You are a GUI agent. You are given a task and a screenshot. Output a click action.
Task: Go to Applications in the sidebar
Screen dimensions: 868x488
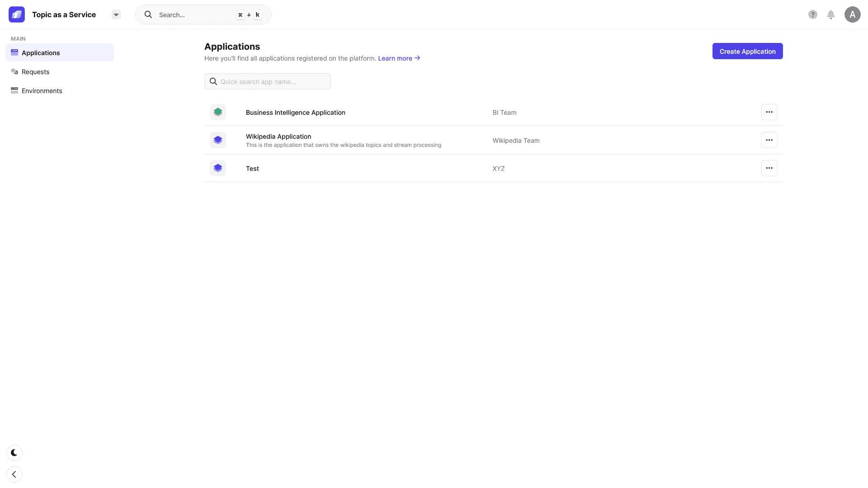[x=41, y=53]
